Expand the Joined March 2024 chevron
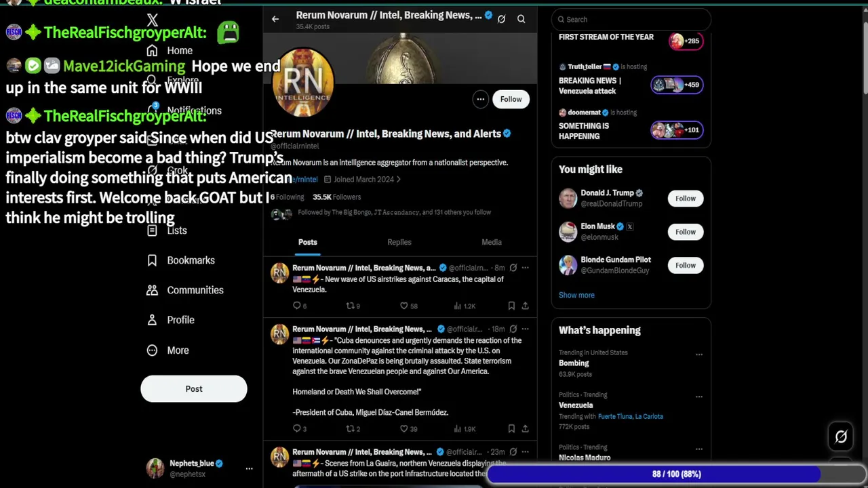 tap(399, 180)
